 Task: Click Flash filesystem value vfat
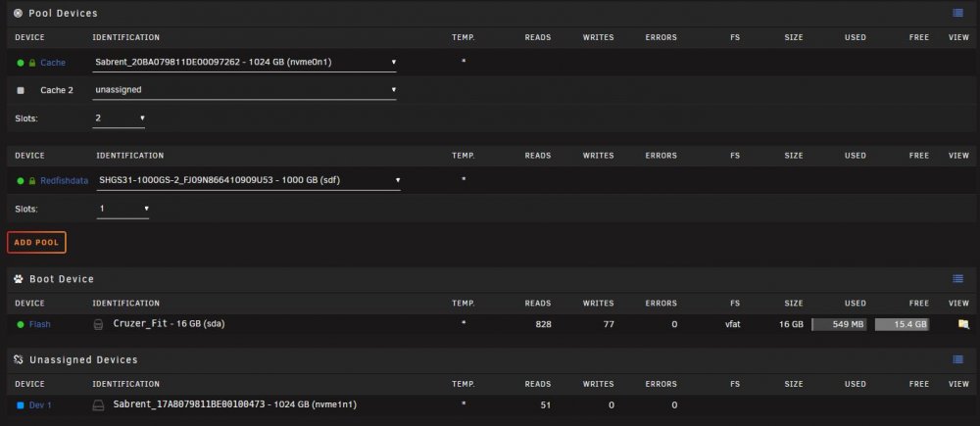732,324
